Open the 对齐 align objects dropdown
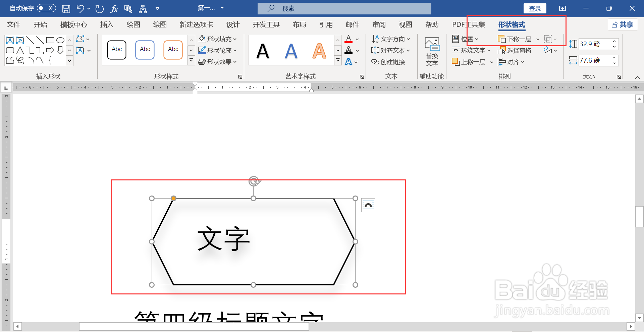 511,62
